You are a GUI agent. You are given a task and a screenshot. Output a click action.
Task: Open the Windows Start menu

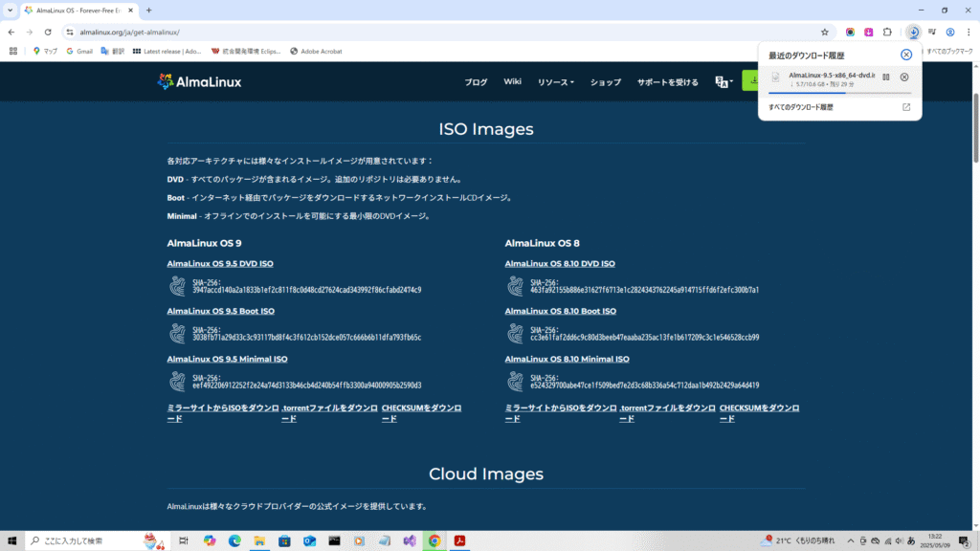[x=11, y=541]
